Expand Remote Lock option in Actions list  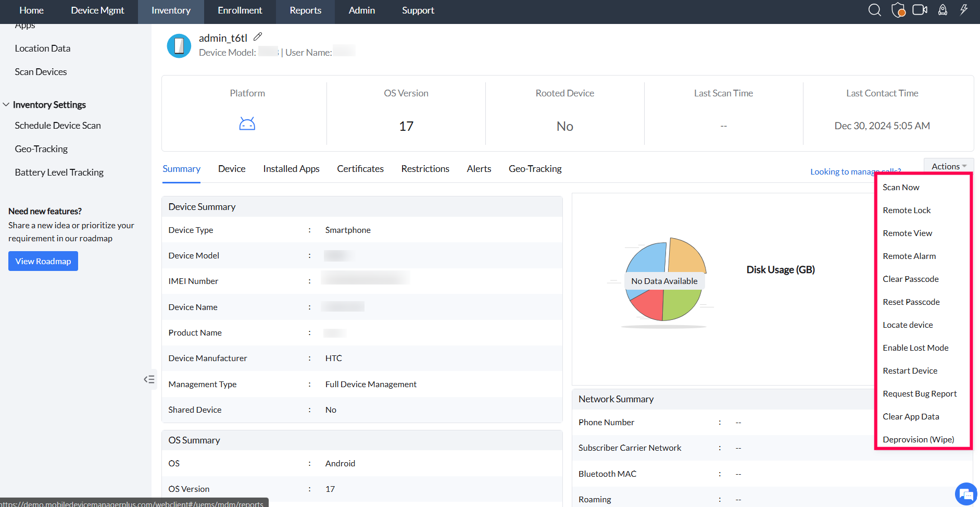click(x=907, y=210)
